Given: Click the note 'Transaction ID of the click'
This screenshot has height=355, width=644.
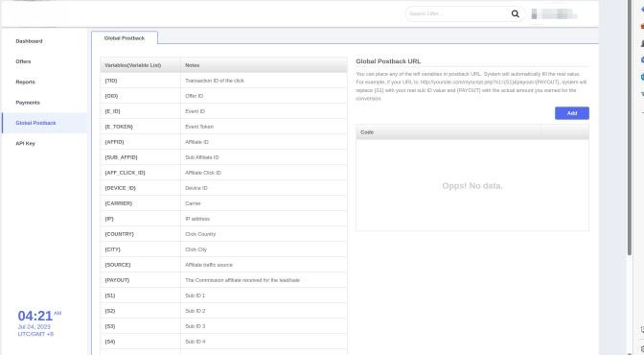Looking at the screenshot, I should pyautogui.click(x=215, y=81).
